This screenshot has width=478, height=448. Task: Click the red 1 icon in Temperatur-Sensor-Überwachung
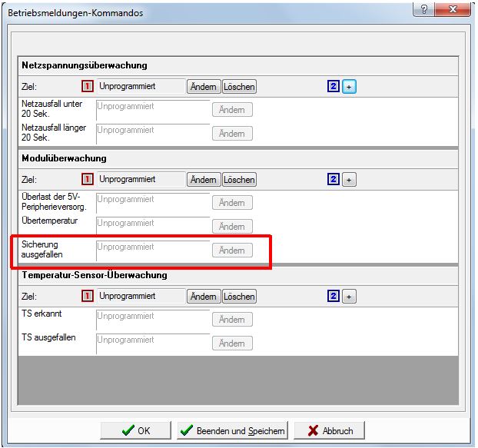pos(87,296)
